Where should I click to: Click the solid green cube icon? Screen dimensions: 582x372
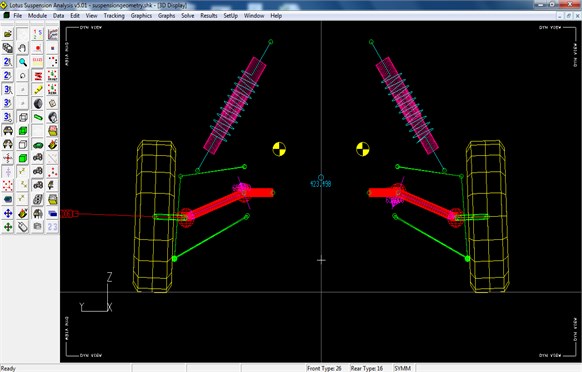coord(23,131)
